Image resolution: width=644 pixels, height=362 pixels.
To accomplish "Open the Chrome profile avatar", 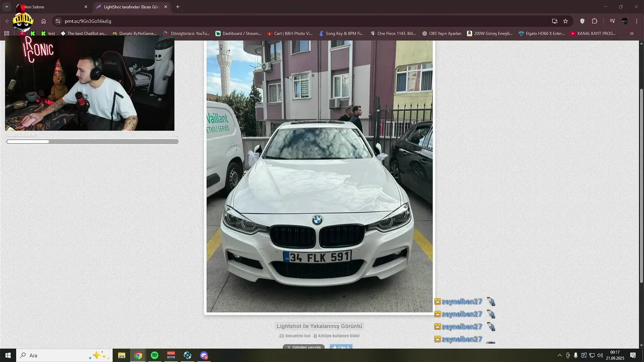I will tap(624, 21).
